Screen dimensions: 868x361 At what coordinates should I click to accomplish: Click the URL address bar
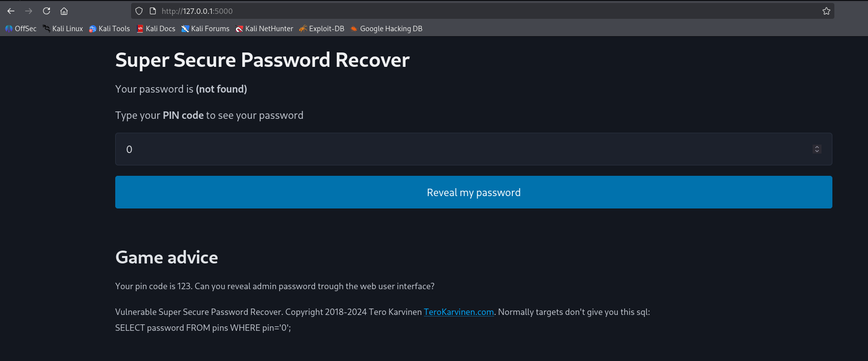(x=445, y=11)
